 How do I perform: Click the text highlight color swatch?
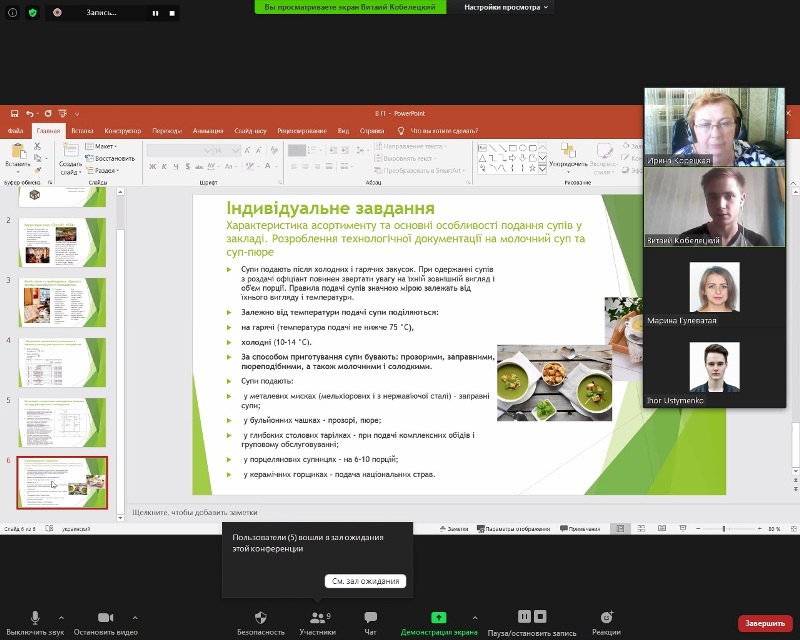248,166
